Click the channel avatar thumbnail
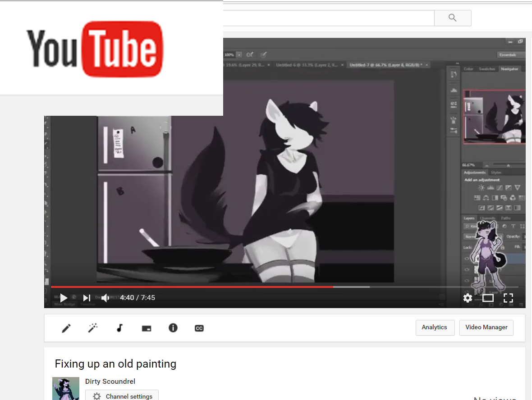This screenshot has width=532, height=400. point(66,388)
